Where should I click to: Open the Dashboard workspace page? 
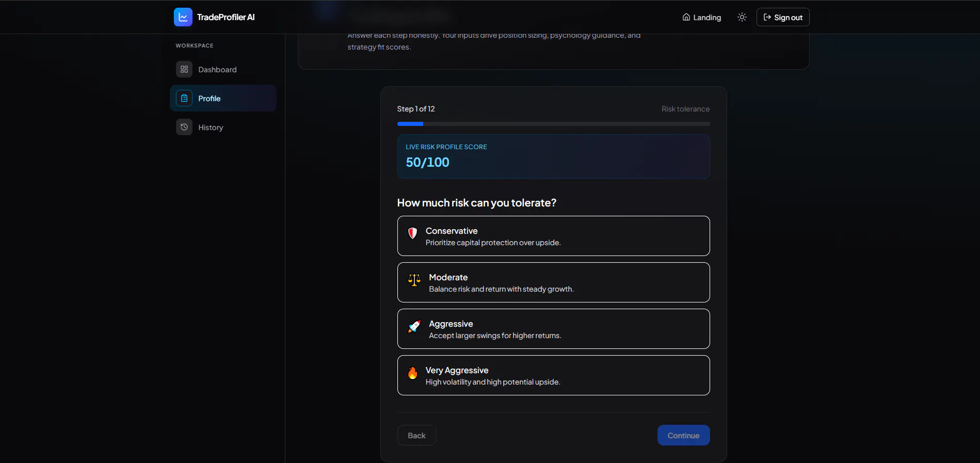pyautogui.click(x=223, y=69)
